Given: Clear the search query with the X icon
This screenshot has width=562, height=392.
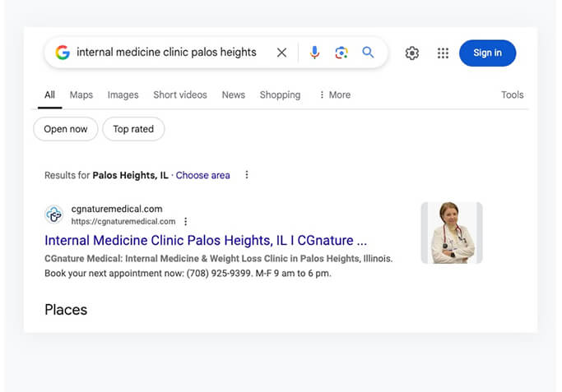Looking at the screenshot, I should 281,53.
